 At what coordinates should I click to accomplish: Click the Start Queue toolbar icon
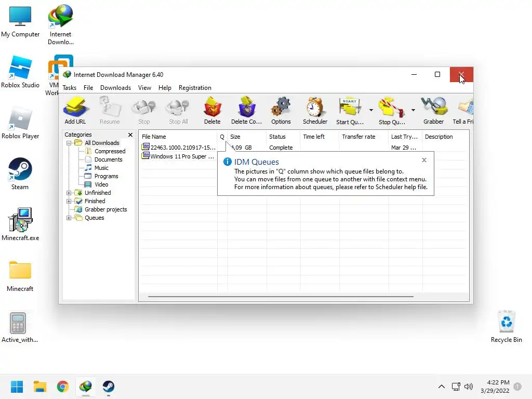coord(350,111)
